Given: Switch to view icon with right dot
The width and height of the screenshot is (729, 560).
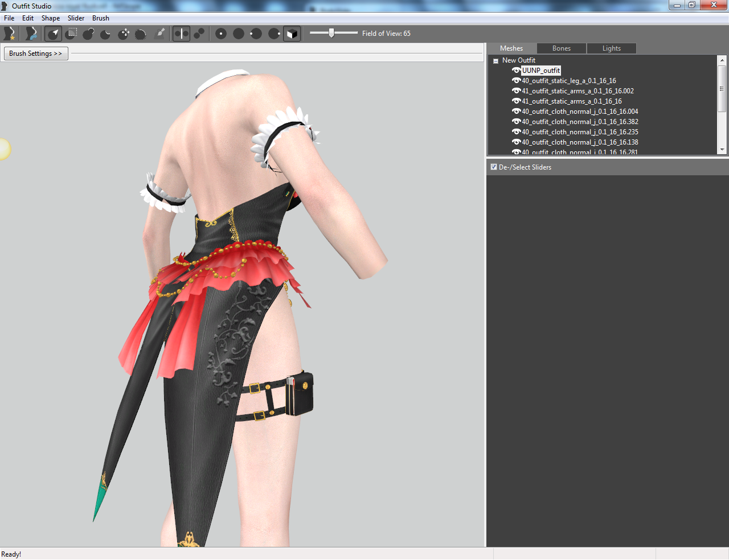Looking at the screenshot, I should pyautogui.click(x=274, y=34).
